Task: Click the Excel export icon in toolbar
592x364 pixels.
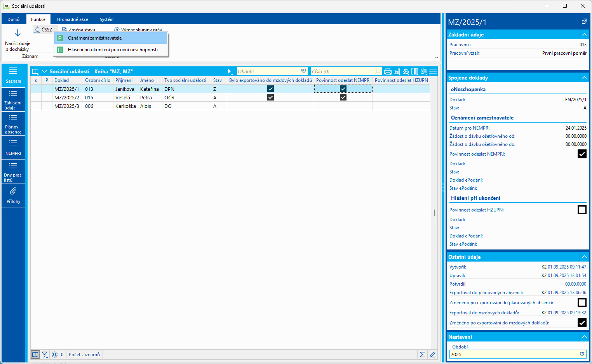Action: pyautogui.click(x=424, y=71)
